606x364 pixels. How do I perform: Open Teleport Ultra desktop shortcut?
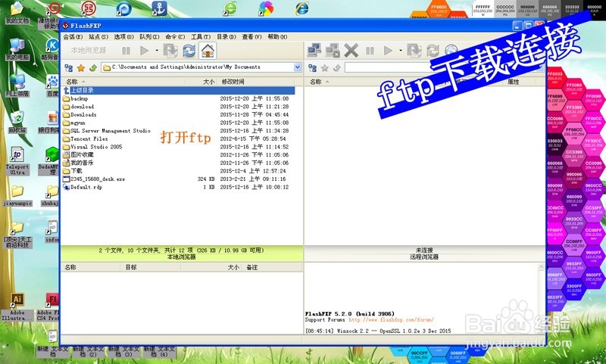click(17, 161)
